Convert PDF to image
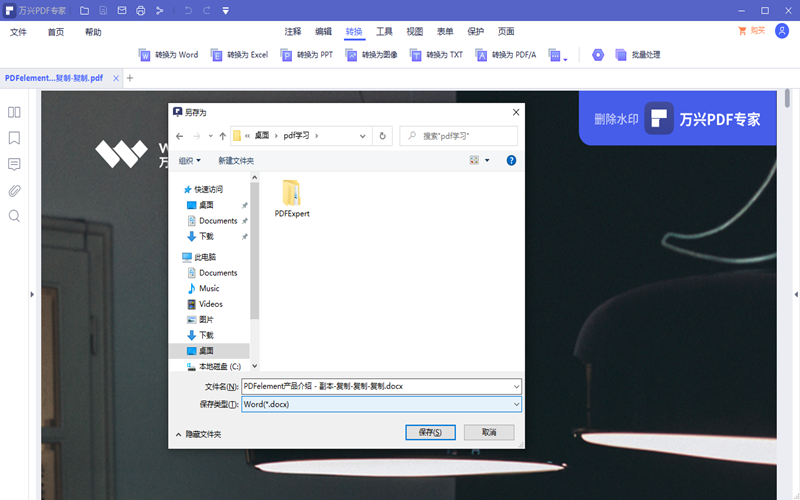This screenshot has width=800, height=500. (371, 55)
